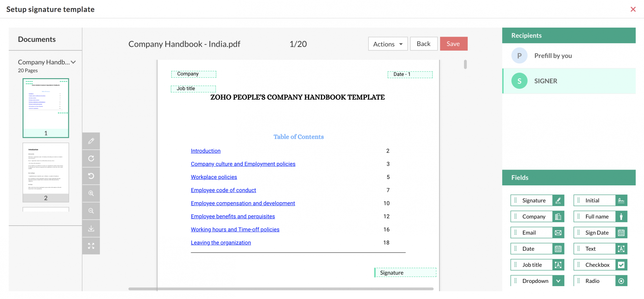
Task: Click the Email field drag handle
Action: click(x=515, y=233)
